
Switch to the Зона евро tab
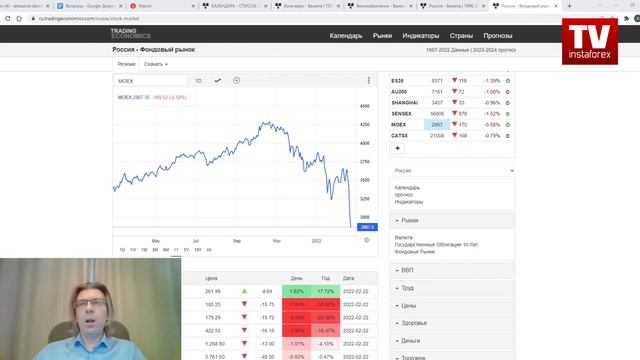pyautogui.click(x=307, y=6)
